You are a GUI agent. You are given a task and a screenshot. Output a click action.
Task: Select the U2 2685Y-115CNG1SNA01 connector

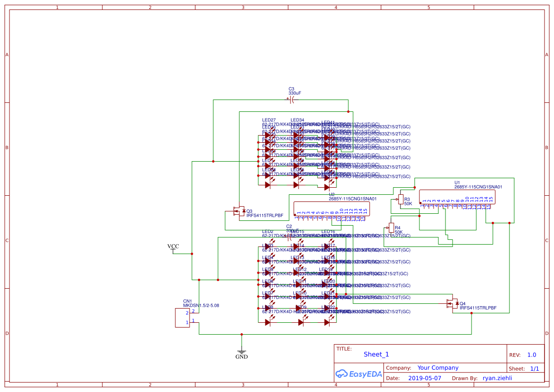pos(332,209)
